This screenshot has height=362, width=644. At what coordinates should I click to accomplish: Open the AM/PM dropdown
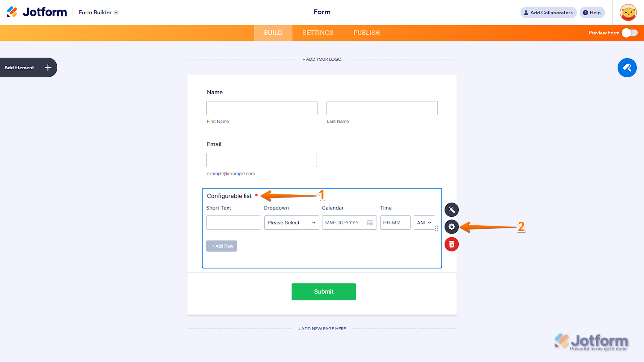[x=424, y=223]
